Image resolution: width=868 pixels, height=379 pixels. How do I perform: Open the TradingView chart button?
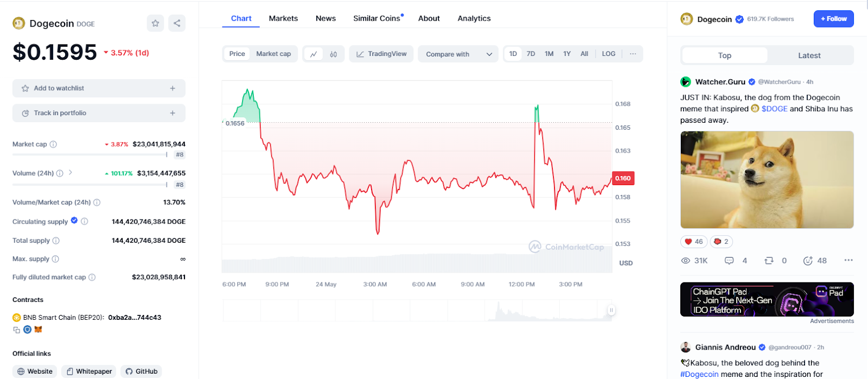click(381, 54)
